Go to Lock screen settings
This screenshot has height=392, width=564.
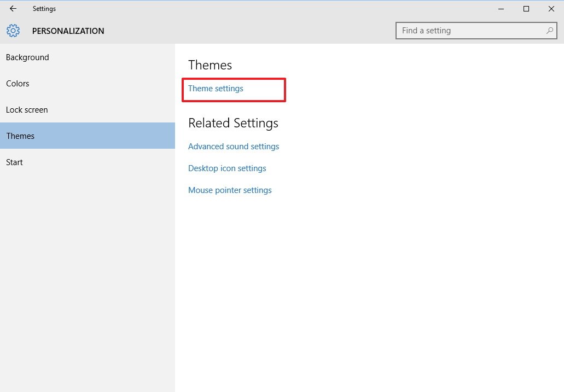pyautogui.click(x=27, y=110)
